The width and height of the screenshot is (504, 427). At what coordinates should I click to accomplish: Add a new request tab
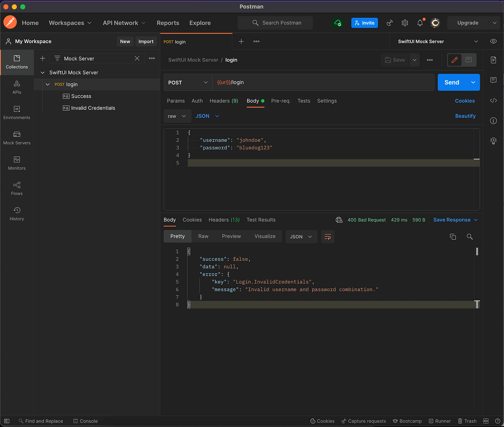[241, 41]
